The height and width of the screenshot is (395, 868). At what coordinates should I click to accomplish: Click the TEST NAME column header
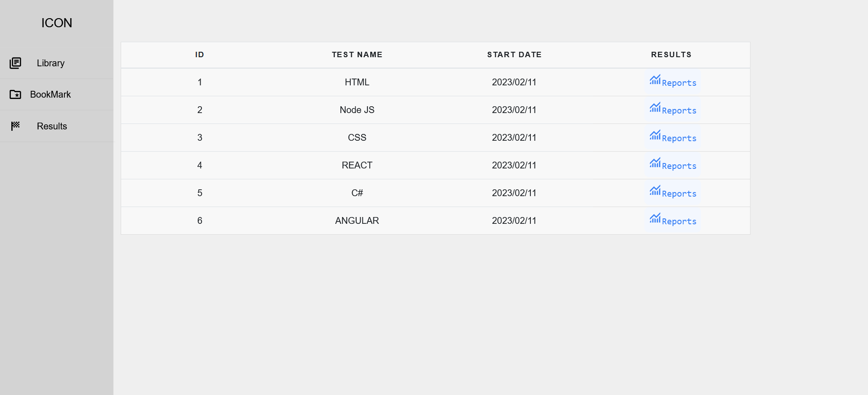(357, 54)
